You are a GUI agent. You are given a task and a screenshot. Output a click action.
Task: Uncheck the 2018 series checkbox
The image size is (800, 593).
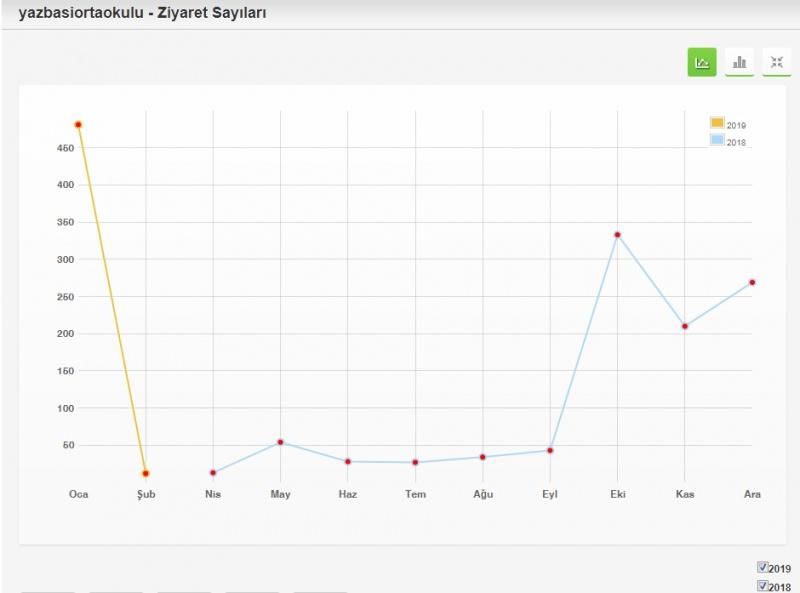point(763,586)
